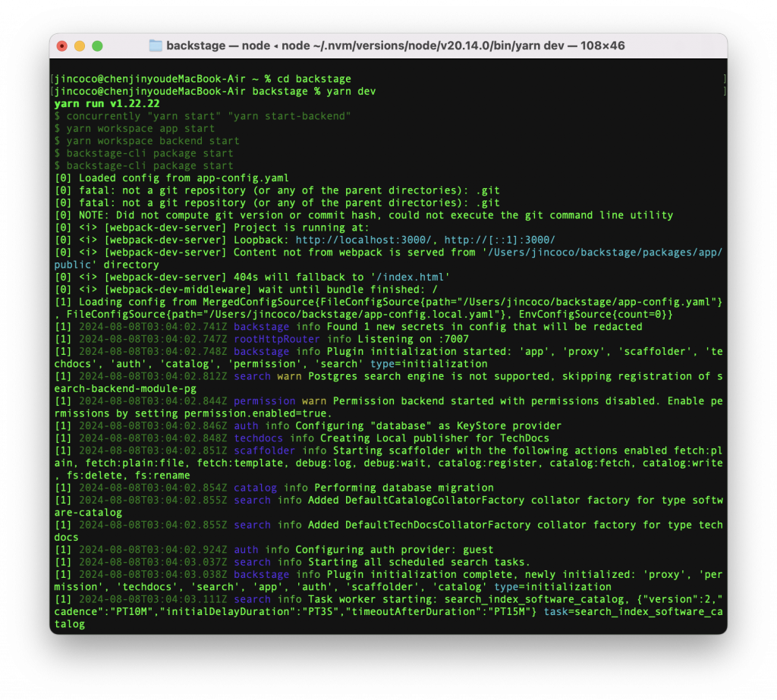Minimize the terminal using the yellow button
The height and width of the screenshot is (700, 777).
click(80, 46)
